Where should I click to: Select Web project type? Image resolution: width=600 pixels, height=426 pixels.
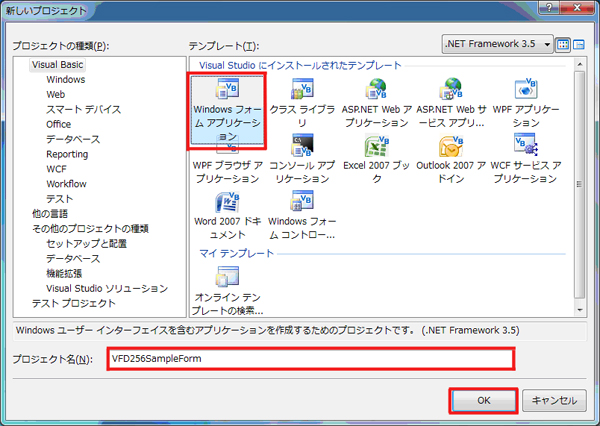click(56, 95)
